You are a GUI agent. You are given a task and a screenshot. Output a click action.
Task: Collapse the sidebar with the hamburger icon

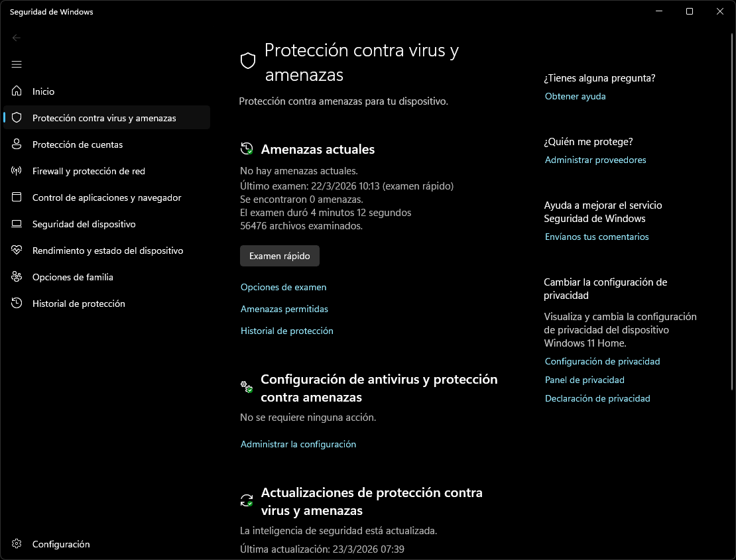pyautogui.click(x=16, y=64)
